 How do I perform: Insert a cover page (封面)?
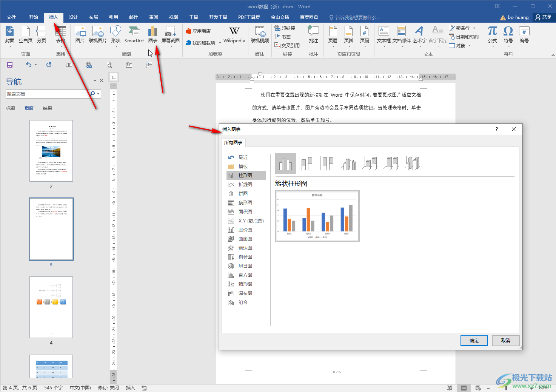point(10,36)
